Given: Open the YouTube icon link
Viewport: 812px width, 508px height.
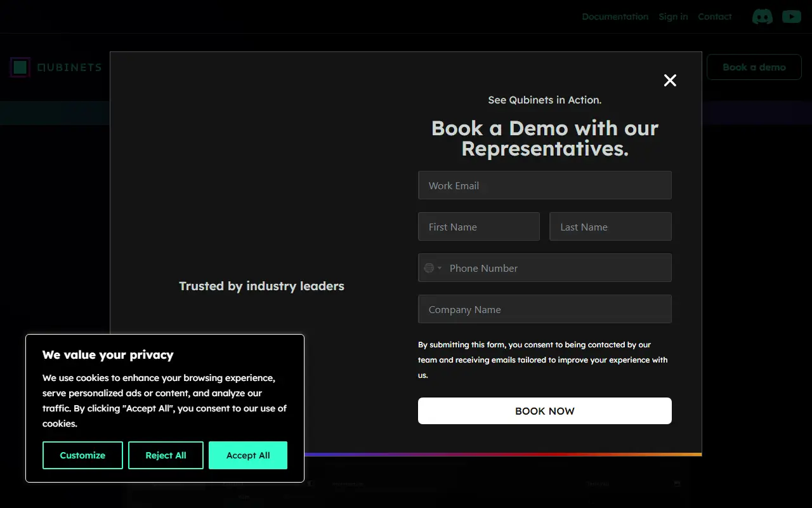Looking at the screenshot, I should 792,17.
